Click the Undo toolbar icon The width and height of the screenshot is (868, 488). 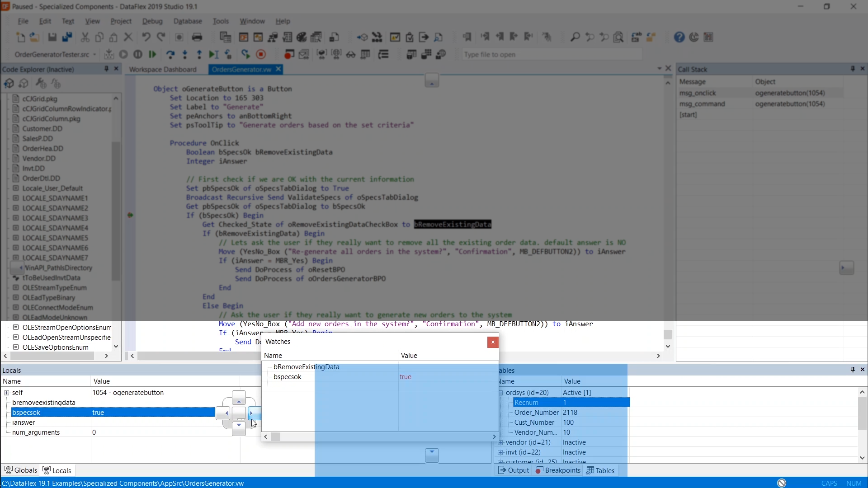pyautogui.click(x=146, y=37)
